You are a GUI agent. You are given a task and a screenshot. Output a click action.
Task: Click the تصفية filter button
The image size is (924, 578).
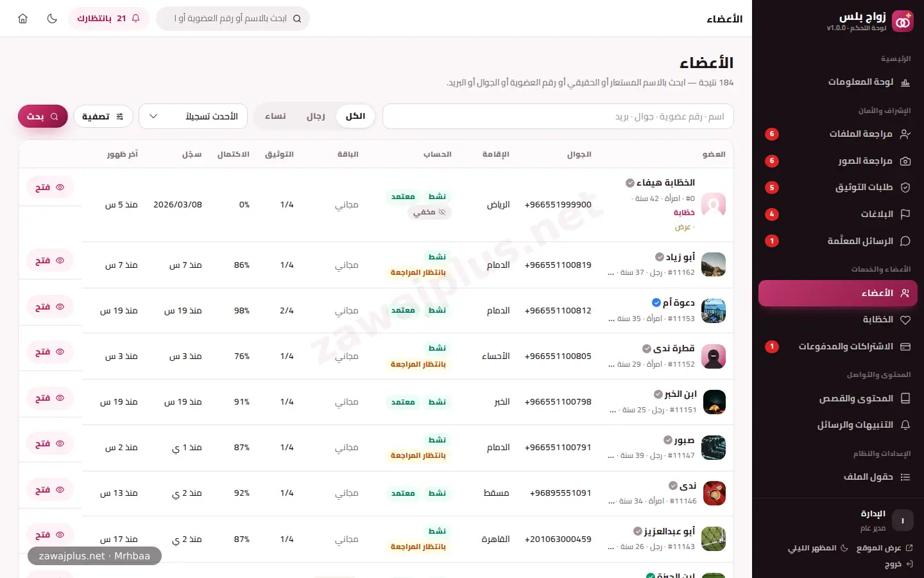[x=103, y=116]
